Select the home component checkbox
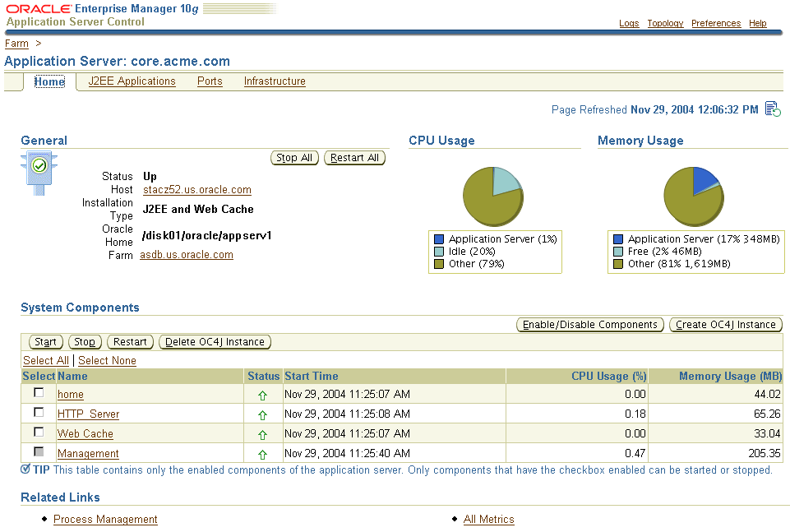 39,392
